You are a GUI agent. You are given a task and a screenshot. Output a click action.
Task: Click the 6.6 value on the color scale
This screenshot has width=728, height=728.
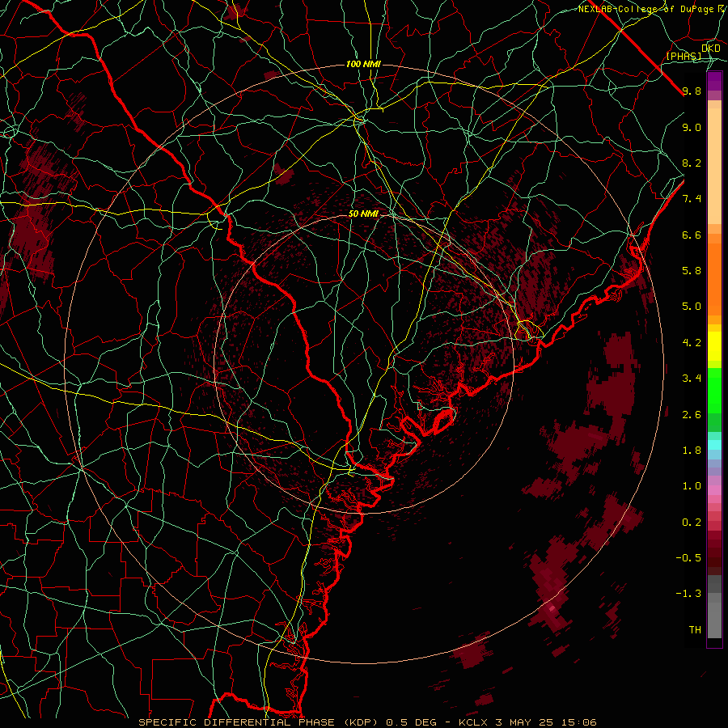click(692, 235)
